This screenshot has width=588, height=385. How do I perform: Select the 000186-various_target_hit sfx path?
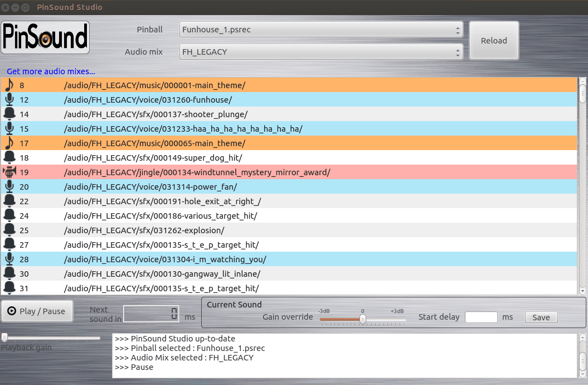click(161, 216)
